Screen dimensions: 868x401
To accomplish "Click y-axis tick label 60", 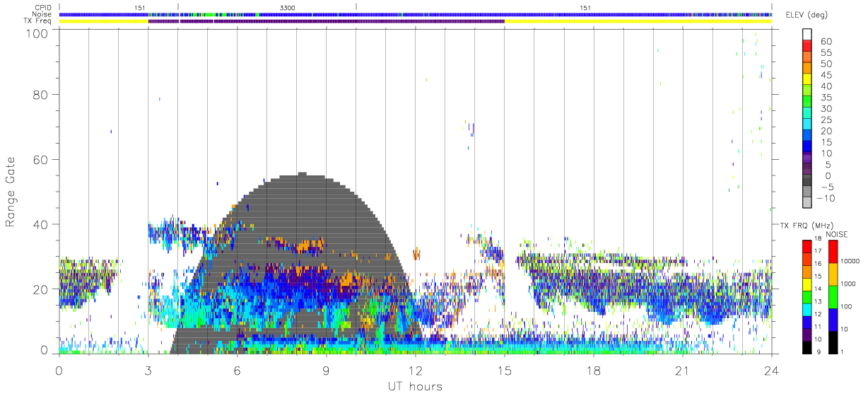I will (x=40, y=159).
